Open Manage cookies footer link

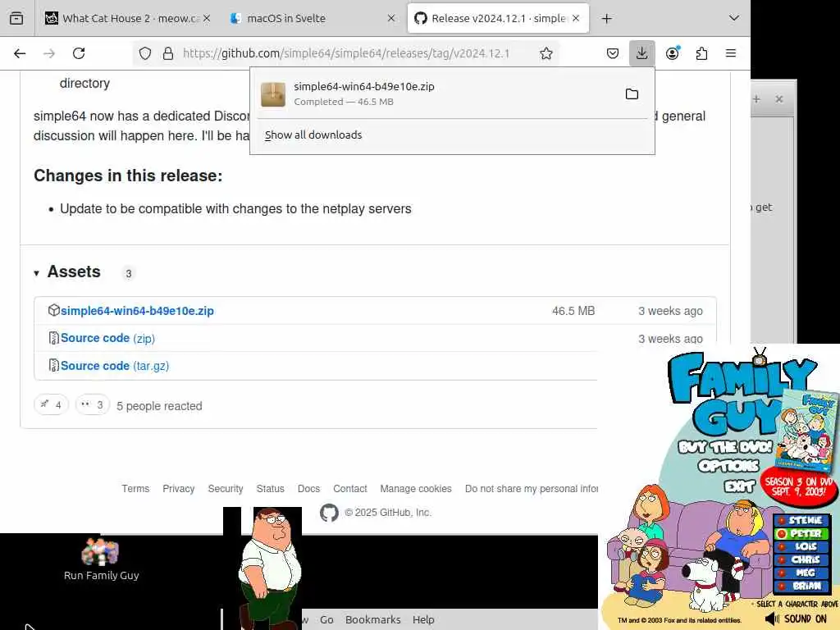tap(416, 489)
